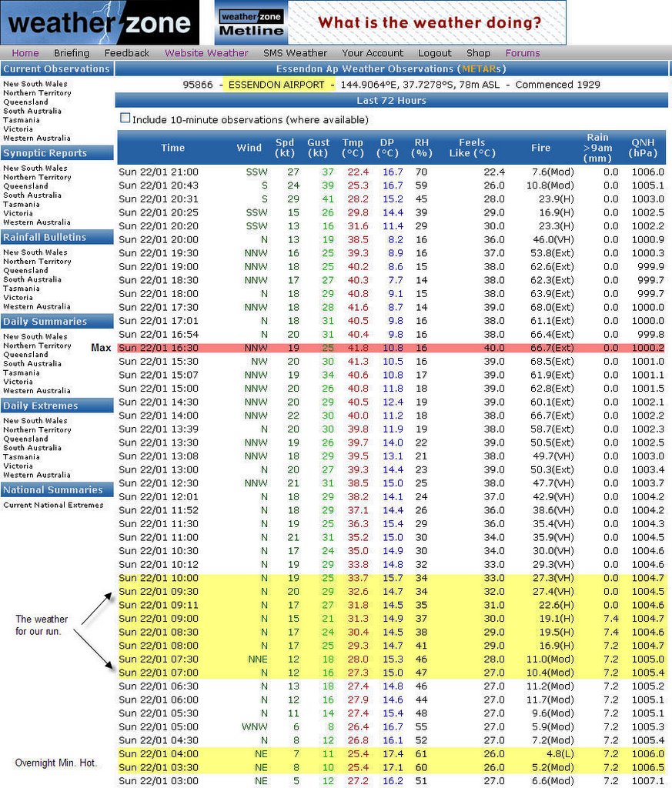This screenshot has height=788, width=672.
Task: Go to the Home page
Action: coord(25,53)
